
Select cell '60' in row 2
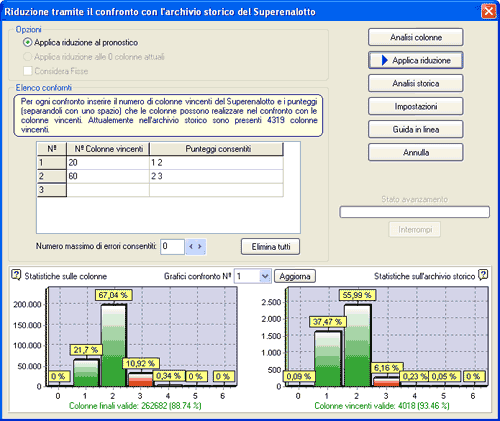108,176
